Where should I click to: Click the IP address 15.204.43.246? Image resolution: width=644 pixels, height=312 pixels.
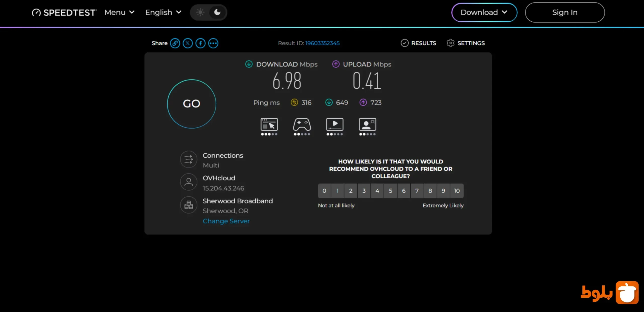(223, 188)
